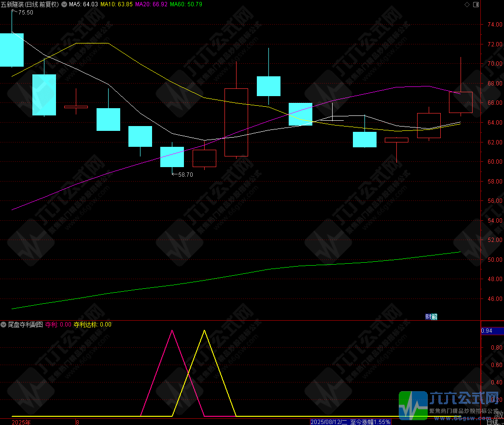Click the square panel icon at top right
Screen dimensions: 504x425
pos(476,4)
